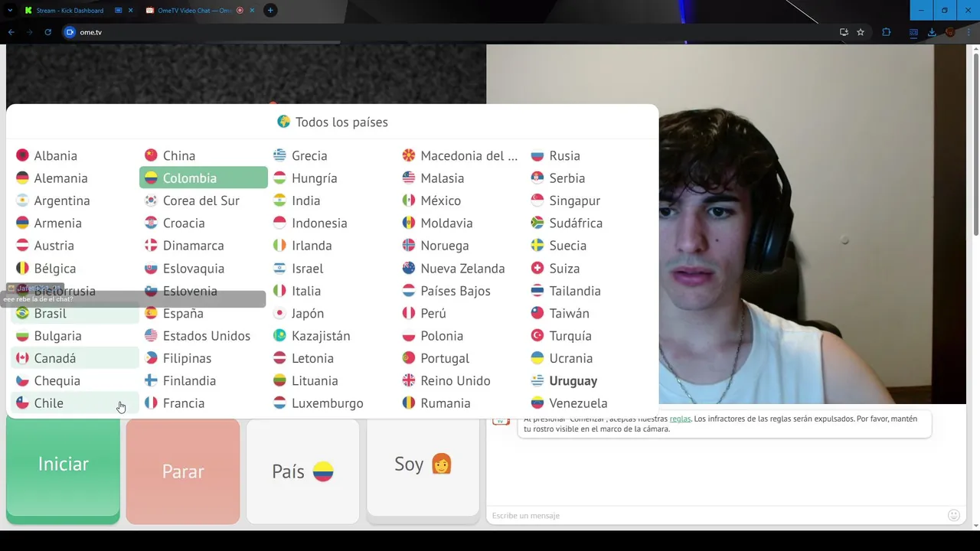This screenshot has height=551, width=980.
Task: Pick España in the country list
Action: tap(203, 313)
